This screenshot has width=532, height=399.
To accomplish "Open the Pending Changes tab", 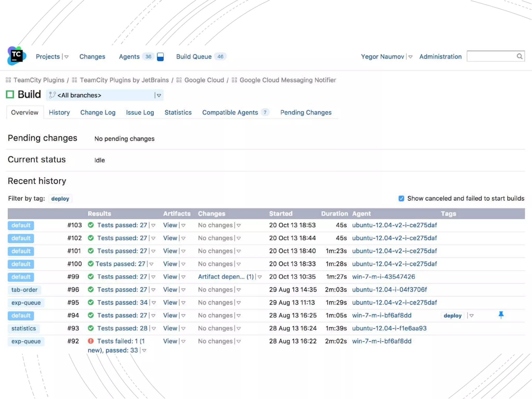I will [305, 112].
